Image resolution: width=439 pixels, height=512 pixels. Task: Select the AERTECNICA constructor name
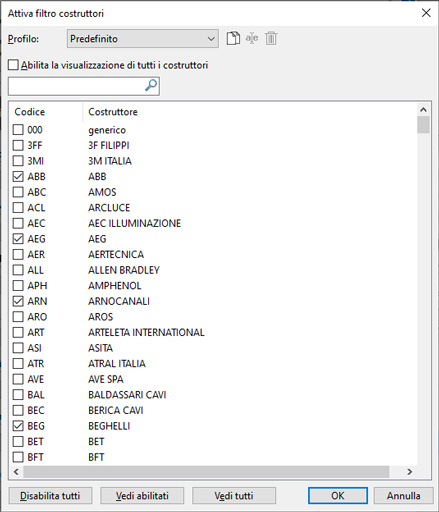[x=116, y=254]
